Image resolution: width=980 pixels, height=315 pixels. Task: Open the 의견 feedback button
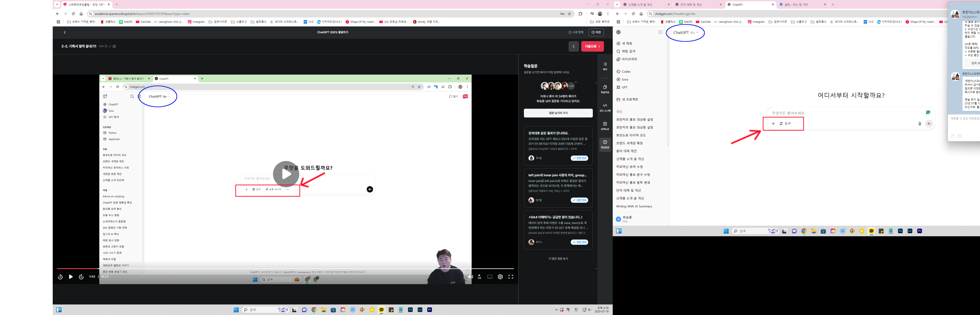[x=596, y=32]
